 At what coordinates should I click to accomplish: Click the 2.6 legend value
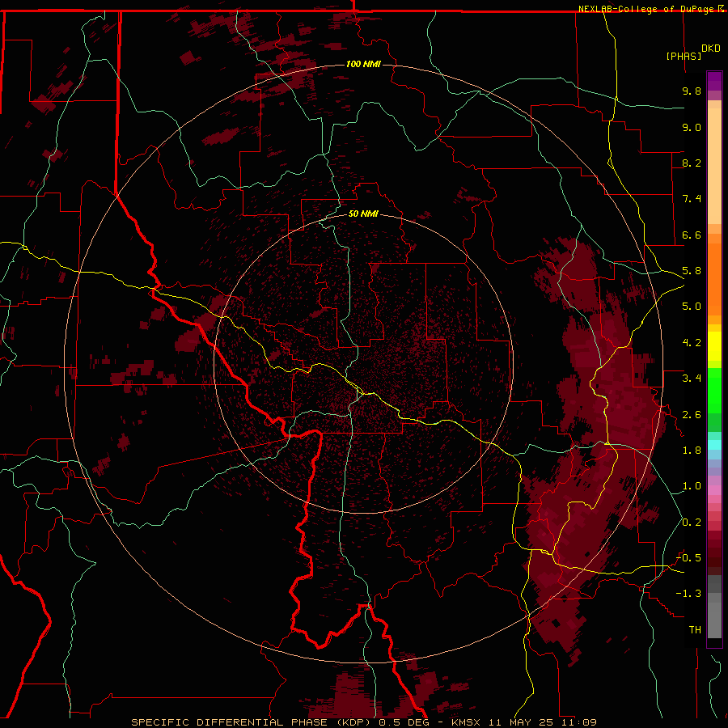tap(692, 415)
